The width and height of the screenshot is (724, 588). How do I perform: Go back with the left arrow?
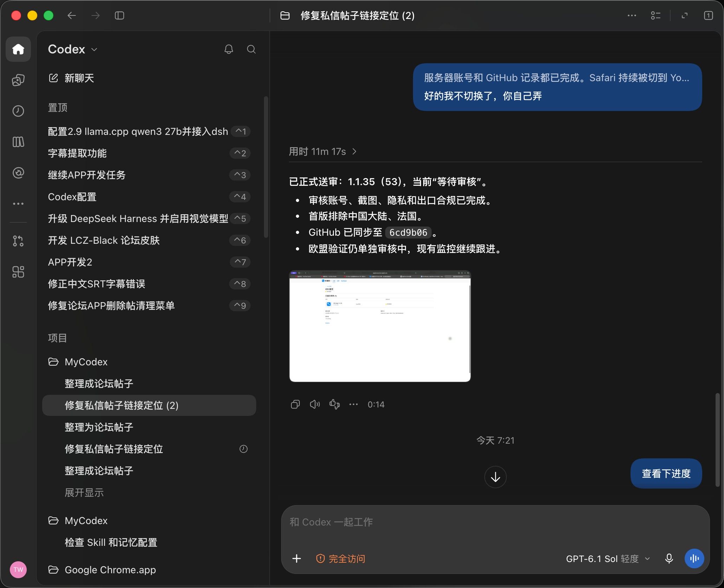click(72, 15)
